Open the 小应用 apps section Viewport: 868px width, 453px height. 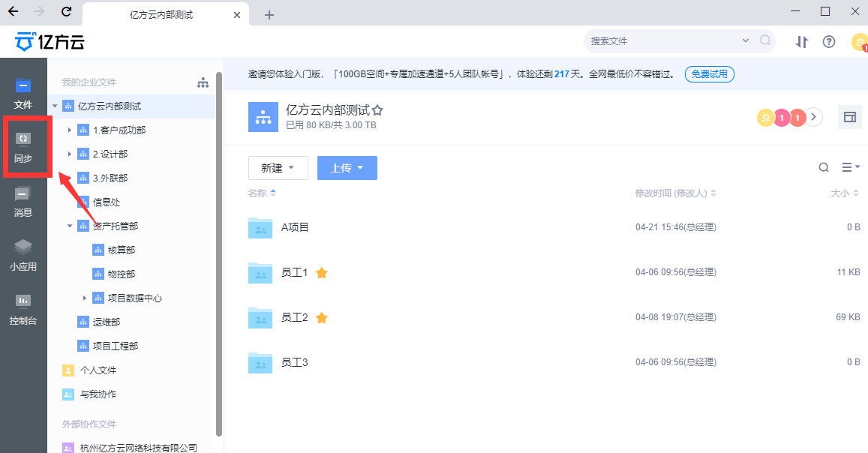tap(23, 256)
